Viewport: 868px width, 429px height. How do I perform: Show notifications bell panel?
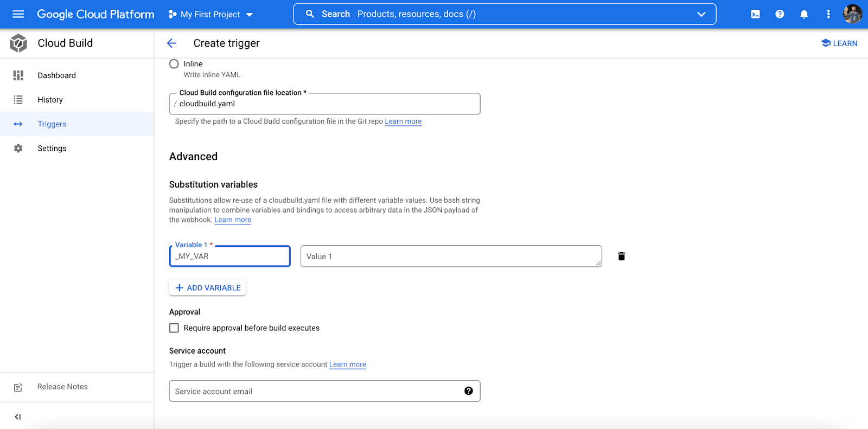point(804,14)
